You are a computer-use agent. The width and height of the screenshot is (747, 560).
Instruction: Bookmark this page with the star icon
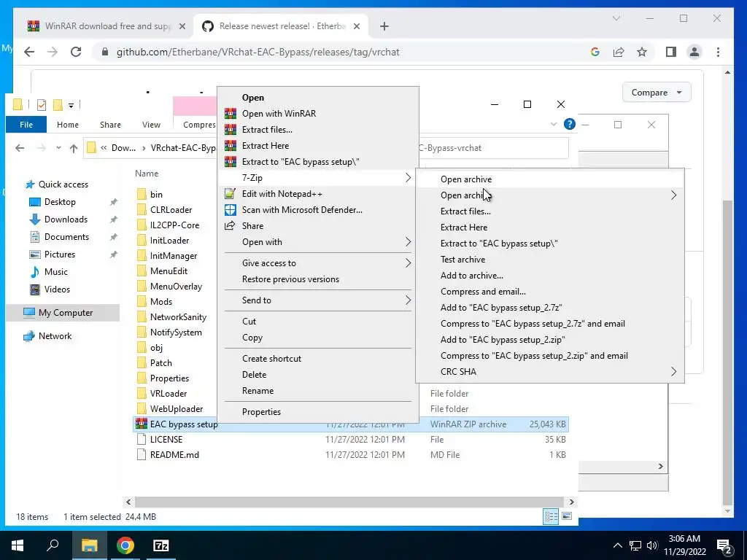tap(642, 52)
